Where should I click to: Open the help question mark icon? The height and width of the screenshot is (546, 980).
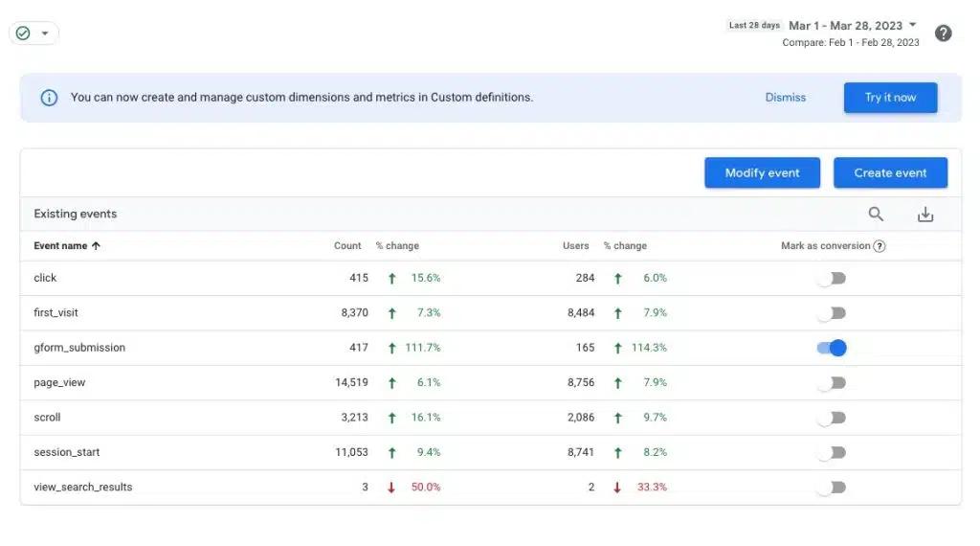(943, 34)
